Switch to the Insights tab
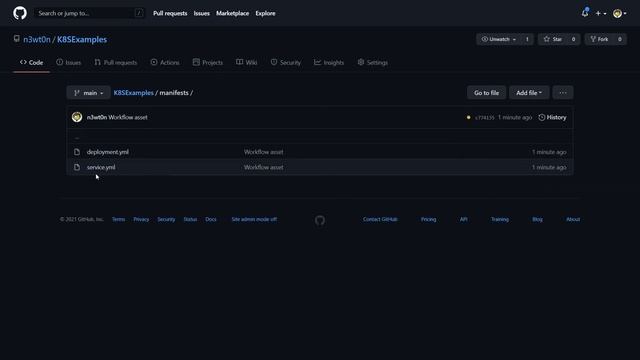The image size is (640, 360). (x=329, y=62)
